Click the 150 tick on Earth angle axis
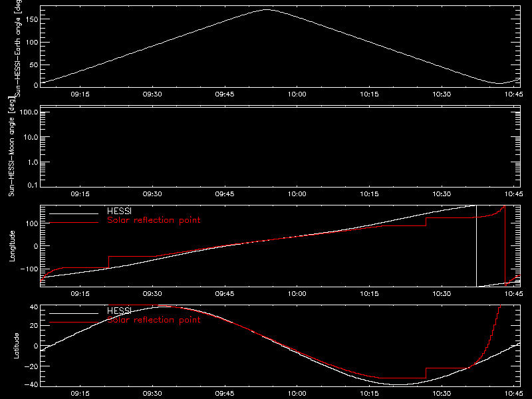 tap(31, 19)
